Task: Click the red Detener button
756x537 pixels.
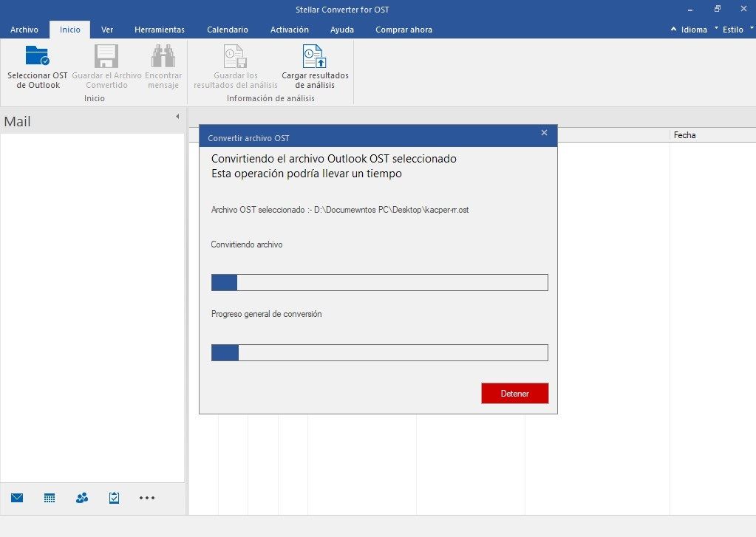Action: coord(515,394)
